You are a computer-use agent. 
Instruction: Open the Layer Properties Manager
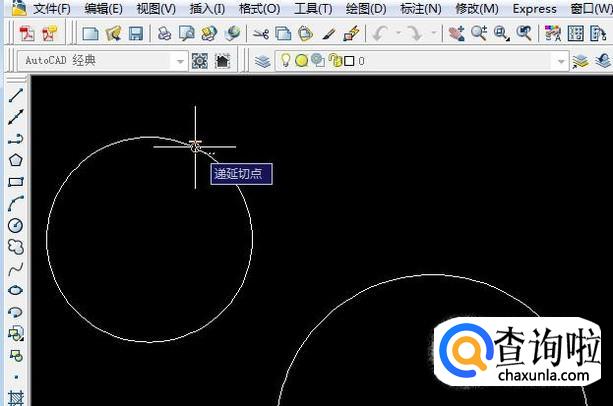click(x=263, y=61)
